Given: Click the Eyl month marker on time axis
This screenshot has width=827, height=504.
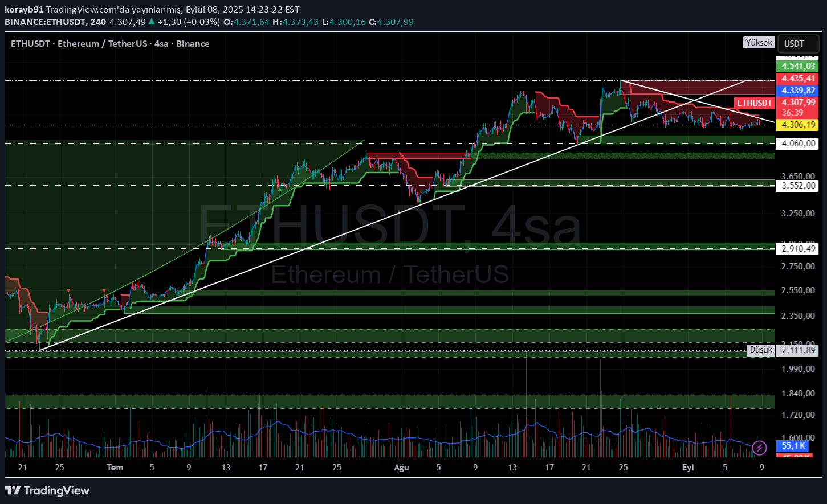Looking at the screenshot, I should coord(688,468).
